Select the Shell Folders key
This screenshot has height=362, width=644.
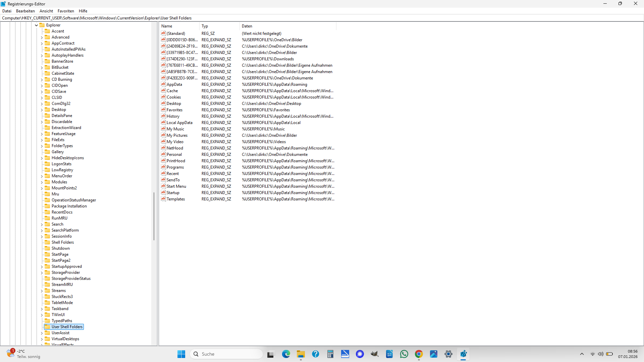[63, 242]
